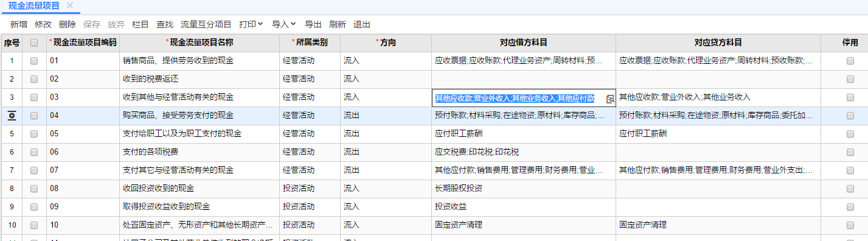Click the 新增 toolbar button
868x241 pixels.
tap(19, 24)
